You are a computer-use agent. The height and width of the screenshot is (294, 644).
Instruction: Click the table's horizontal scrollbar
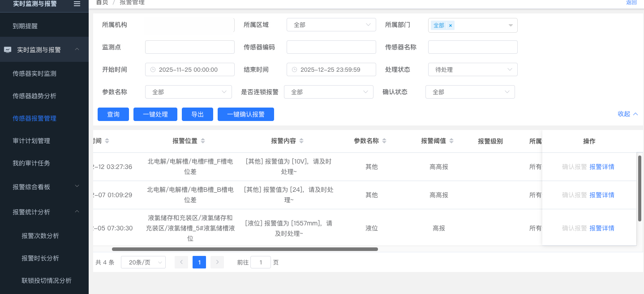pyautogui.click(x=245, y=249)
